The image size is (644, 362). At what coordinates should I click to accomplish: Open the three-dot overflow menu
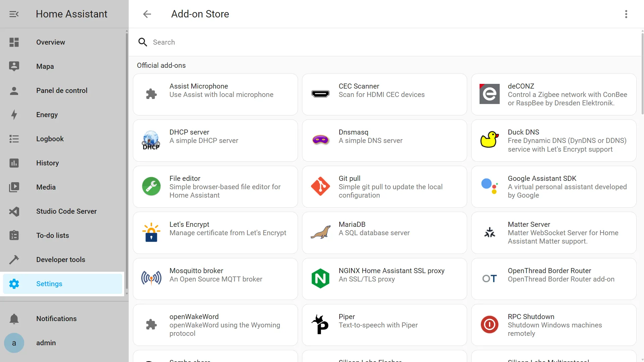(626, 14)
